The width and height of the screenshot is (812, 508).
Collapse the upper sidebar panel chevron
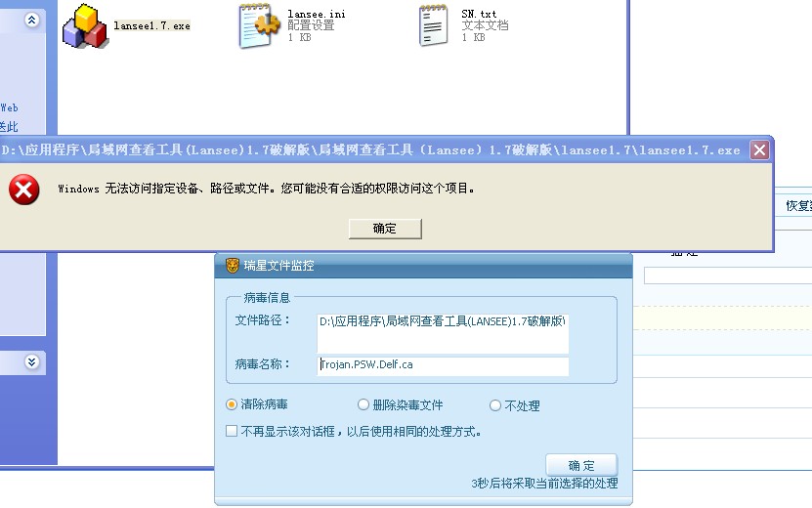31,21
